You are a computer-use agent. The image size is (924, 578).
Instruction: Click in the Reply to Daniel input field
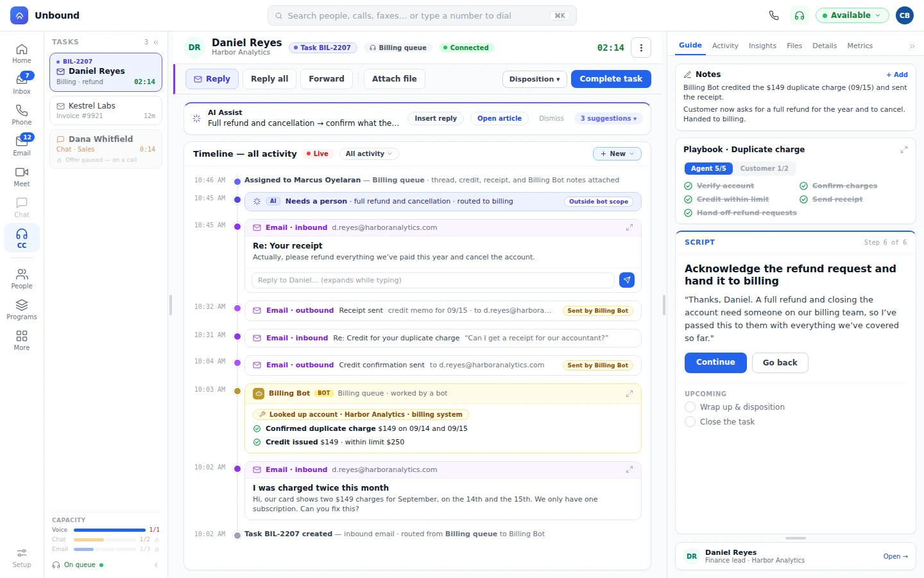[433, 280]
